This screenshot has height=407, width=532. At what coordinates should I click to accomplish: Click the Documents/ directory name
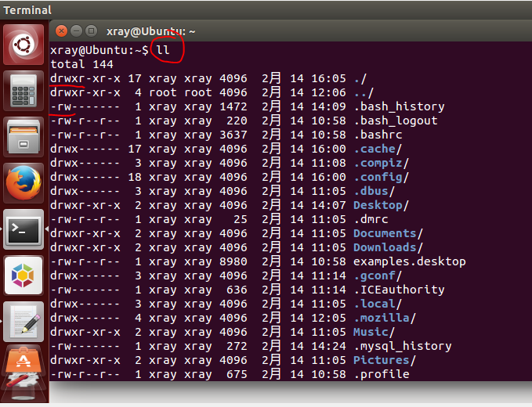click(x=388, y=233)
